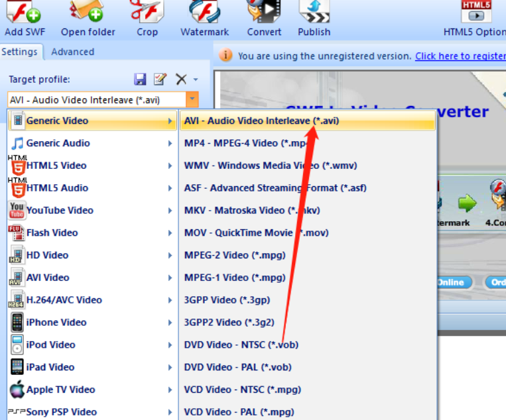Image resolution: width=506 pixels, height=420 pixels.
Task: Choose Flash Video category
Action: point(93,233)
